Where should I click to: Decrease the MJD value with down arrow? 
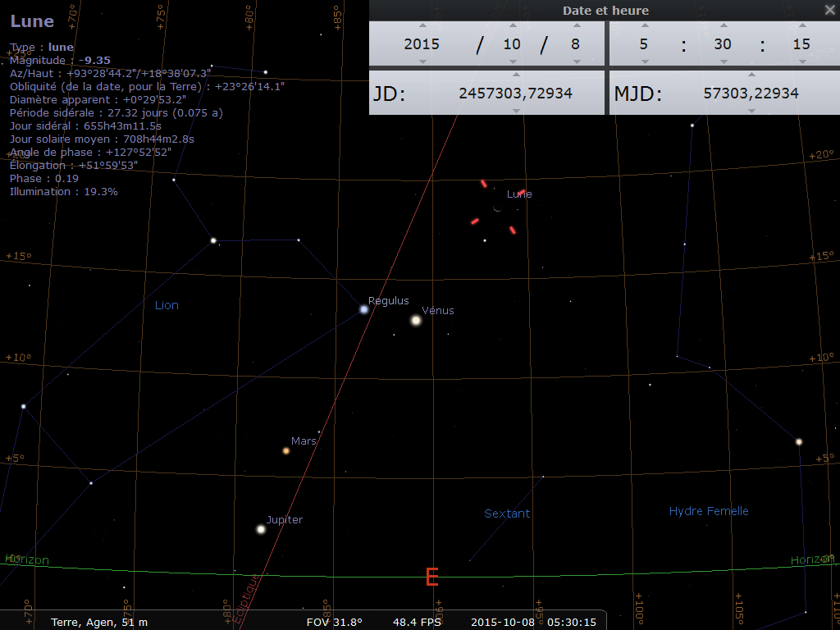pyautogui.click(x=751, y=110)
